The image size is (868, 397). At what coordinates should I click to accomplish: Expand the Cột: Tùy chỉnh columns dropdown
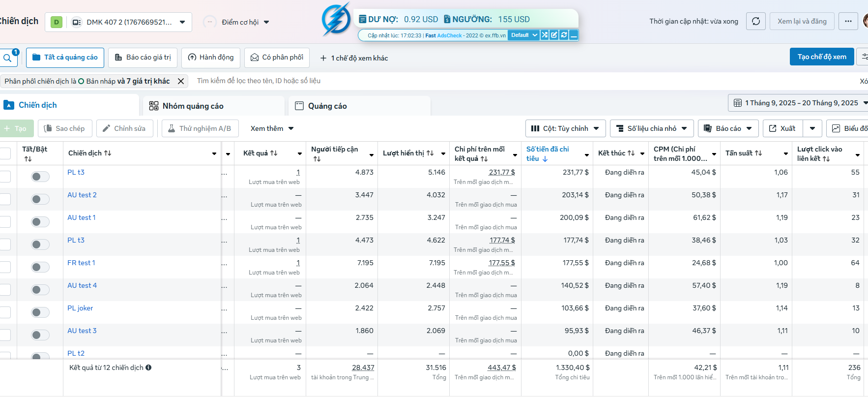coord(565,128)
